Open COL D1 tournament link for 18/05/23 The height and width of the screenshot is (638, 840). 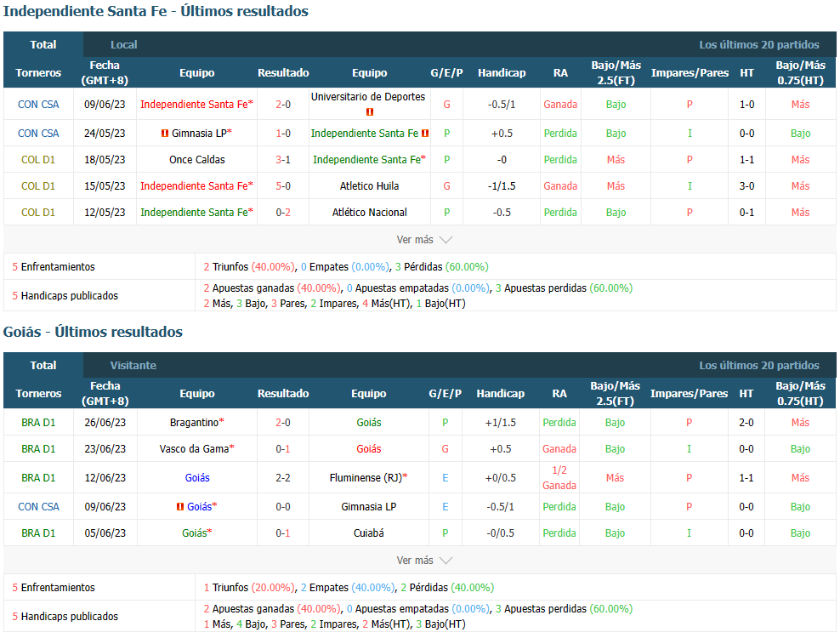38,160
